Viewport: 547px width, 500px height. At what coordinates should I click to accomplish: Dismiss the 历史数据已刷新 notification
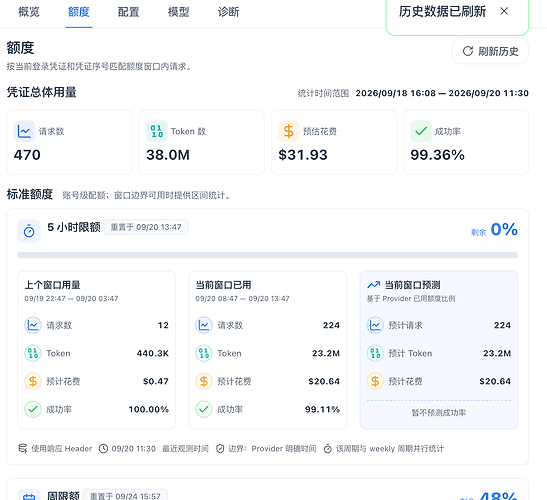(x=504, y=11)
